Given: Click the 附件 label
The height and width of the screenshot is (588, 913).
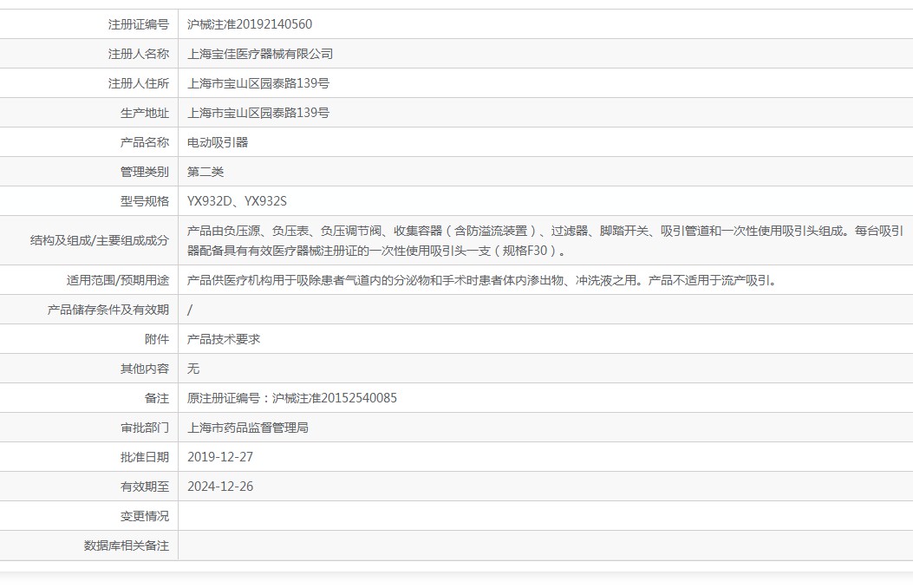Looking at the screenshot, I should click(157, 339).
